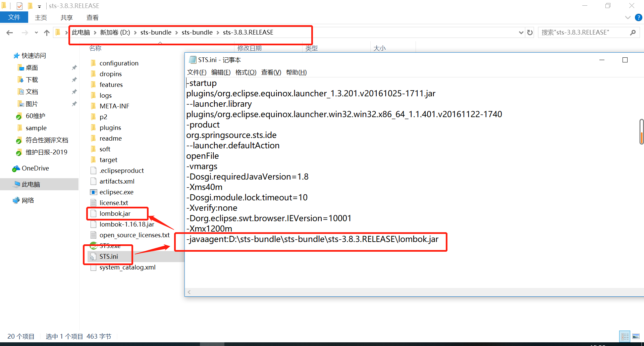Open the 文件(F) menu in Notepad
644x346 pixels.
pyautogui.click(x=197, y=72)
